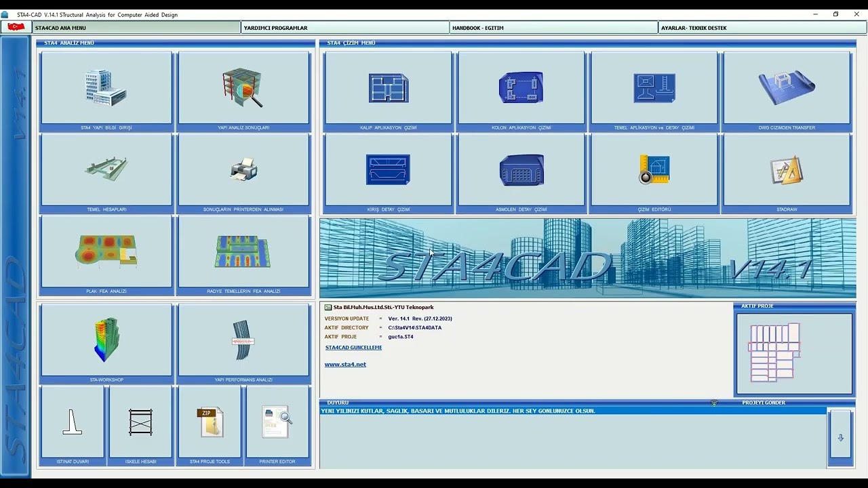Click Sta Bil.Muh.Mus.Ltd.Sti.-YTU Teknopark text
868x488 pixels.
click(x=383, y=307)
